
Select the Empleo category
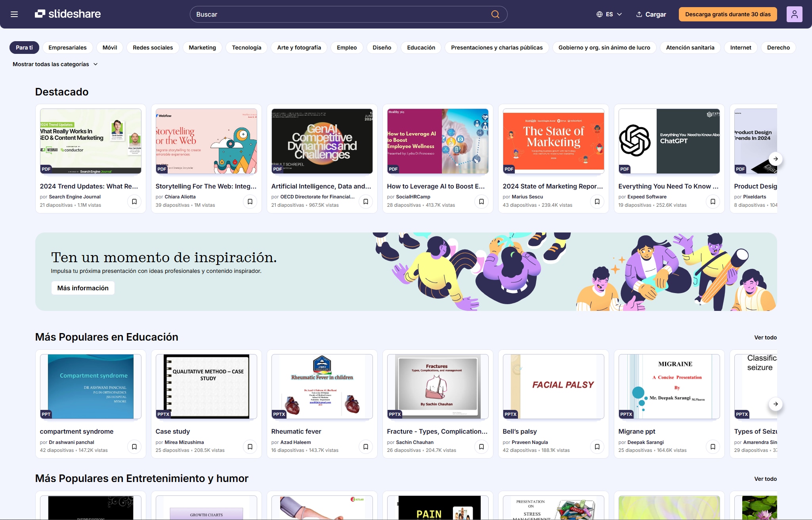[347, 48]
